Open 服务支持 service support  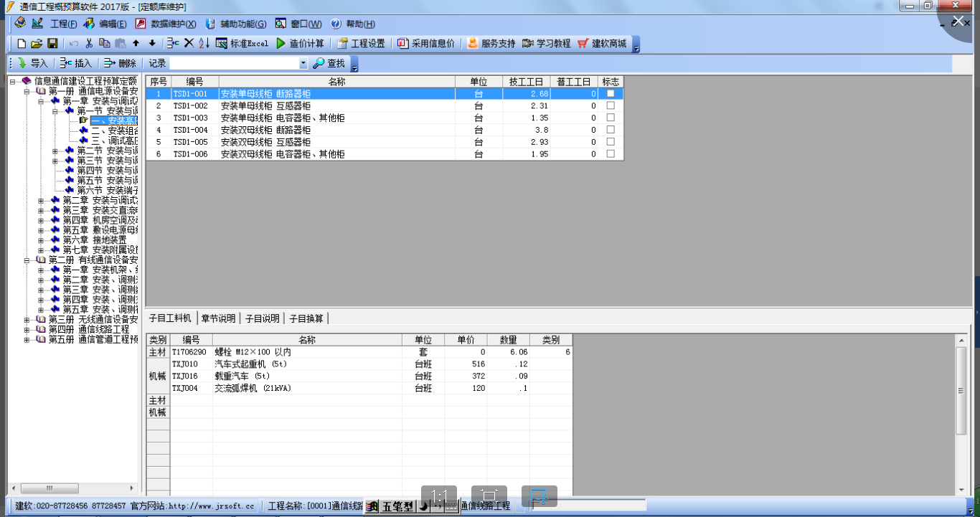click(491, 44)
